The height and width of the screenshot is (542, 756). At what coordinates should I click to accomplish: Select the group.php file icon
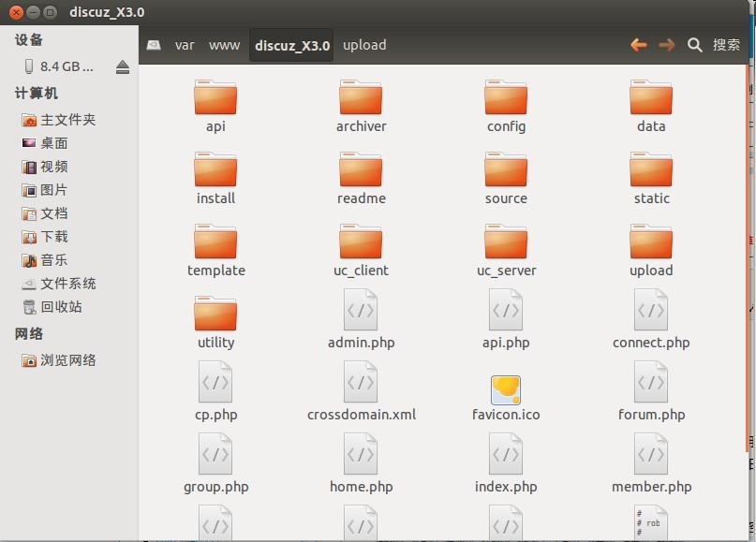tap(215, 454)
